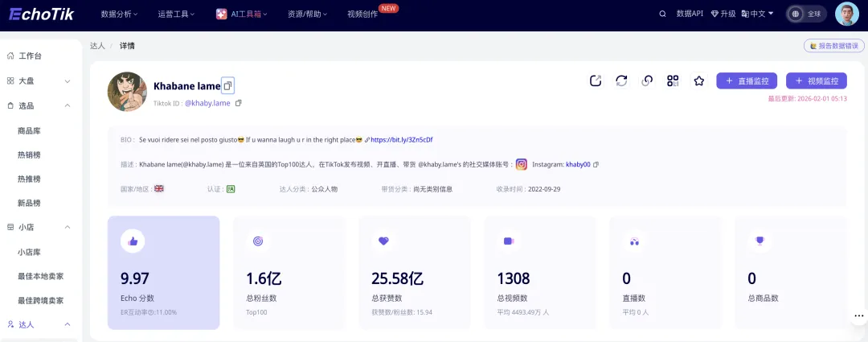
Task: Click the 总获赞数 heart icon
Action: pyautogui.click(x=383, y=241)
